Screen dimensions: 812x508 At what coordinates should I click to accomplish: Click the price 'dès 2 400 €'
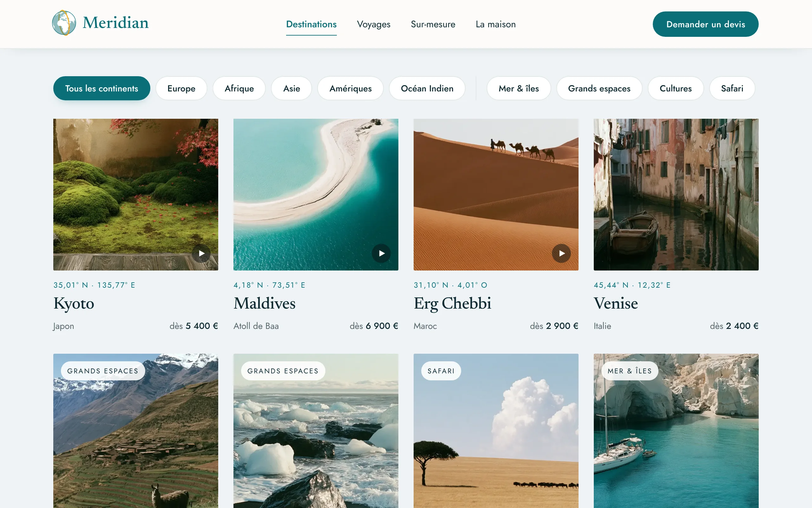[734, 326]
